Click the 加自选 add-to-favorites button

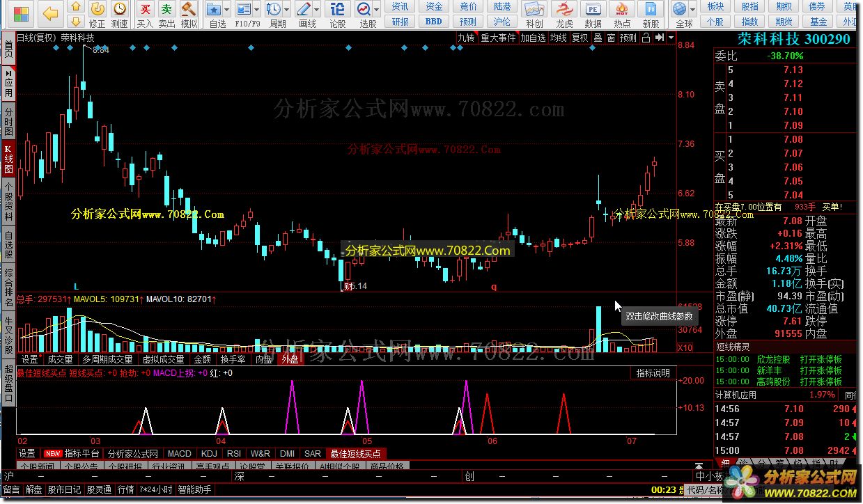click(533, 38)
